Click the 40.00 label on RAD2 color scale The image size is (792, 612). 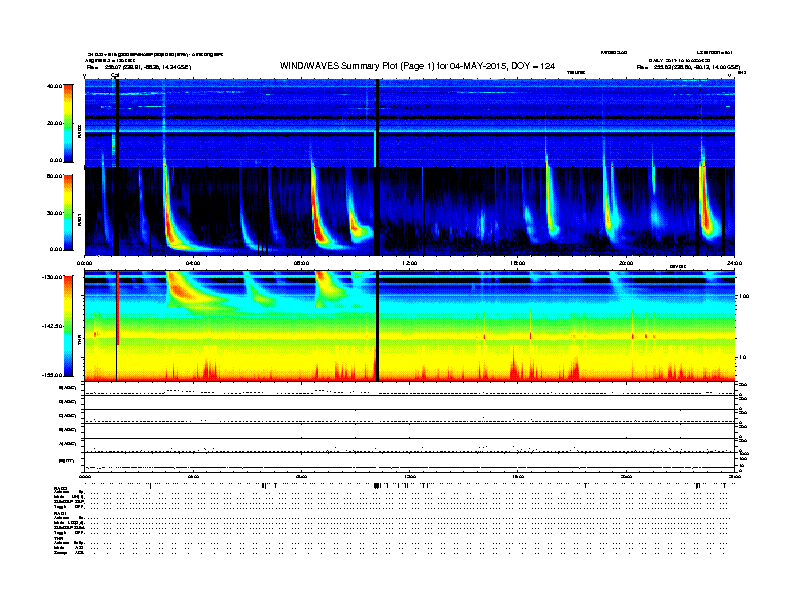click(x=54, y=86)
